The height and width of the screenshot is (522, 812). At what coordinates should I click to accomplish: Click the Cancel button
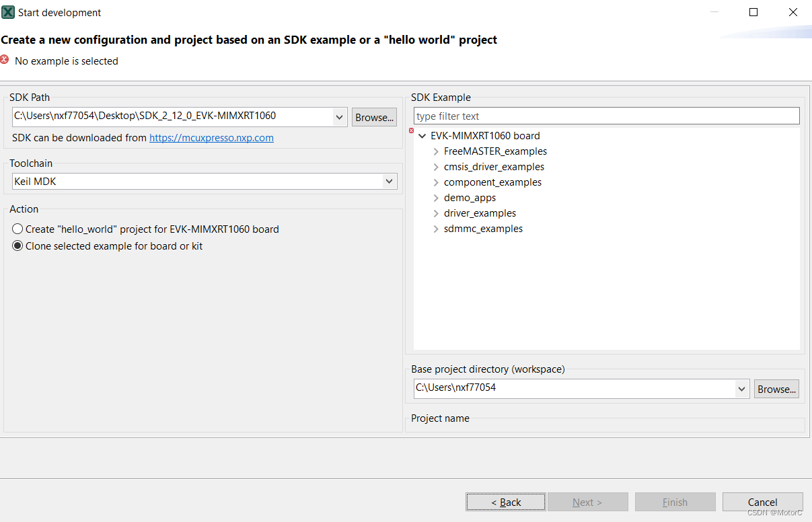(x=763, y=502)
